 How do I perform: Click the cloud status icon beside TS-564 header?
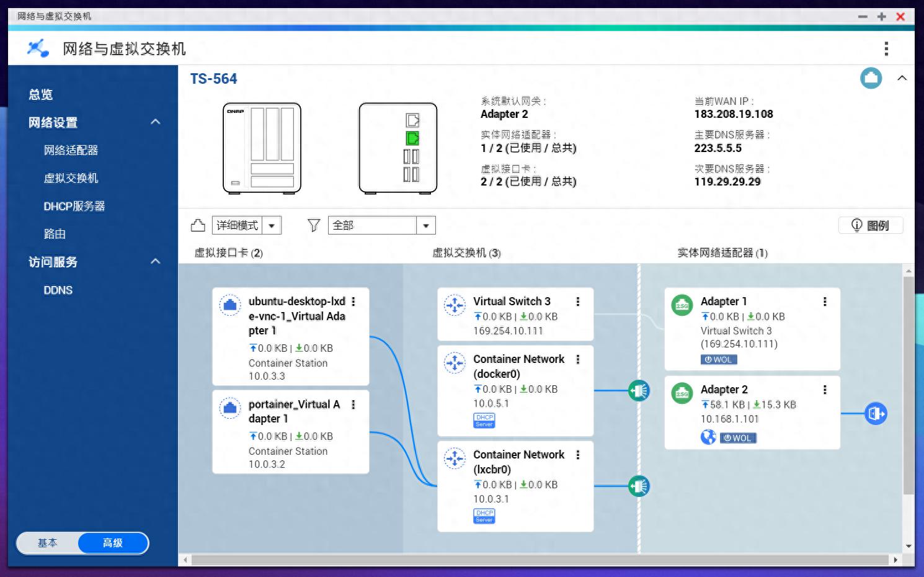coord(871,78)
